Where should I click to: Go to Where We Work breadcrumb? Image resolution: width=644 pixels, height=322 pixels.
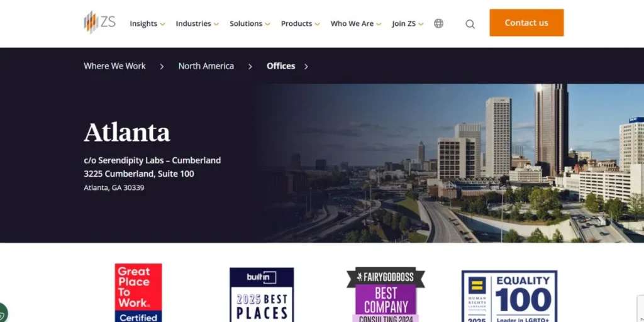(x=114, y=66)
